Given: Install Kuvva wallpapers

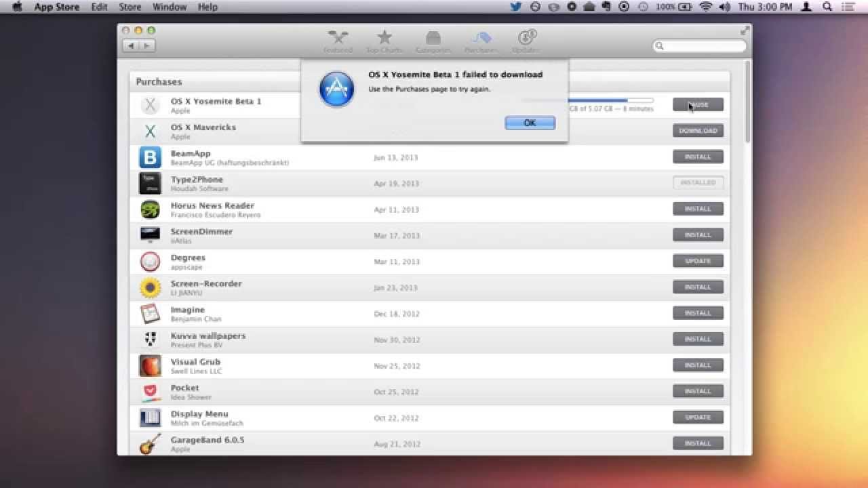Looking at the screenshot, I should (698, 340).
